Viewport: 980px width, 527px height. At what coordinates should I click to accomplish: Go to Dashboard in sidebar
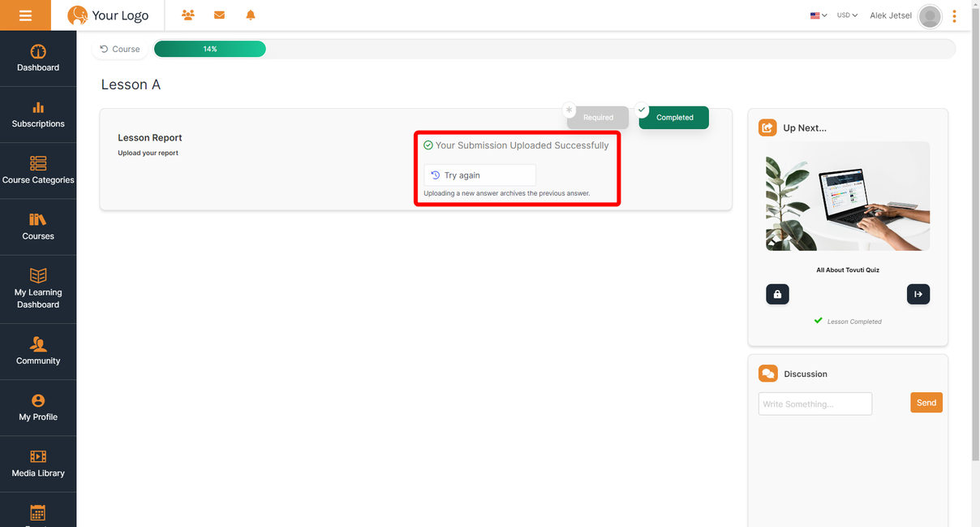(x=38, y=58)
